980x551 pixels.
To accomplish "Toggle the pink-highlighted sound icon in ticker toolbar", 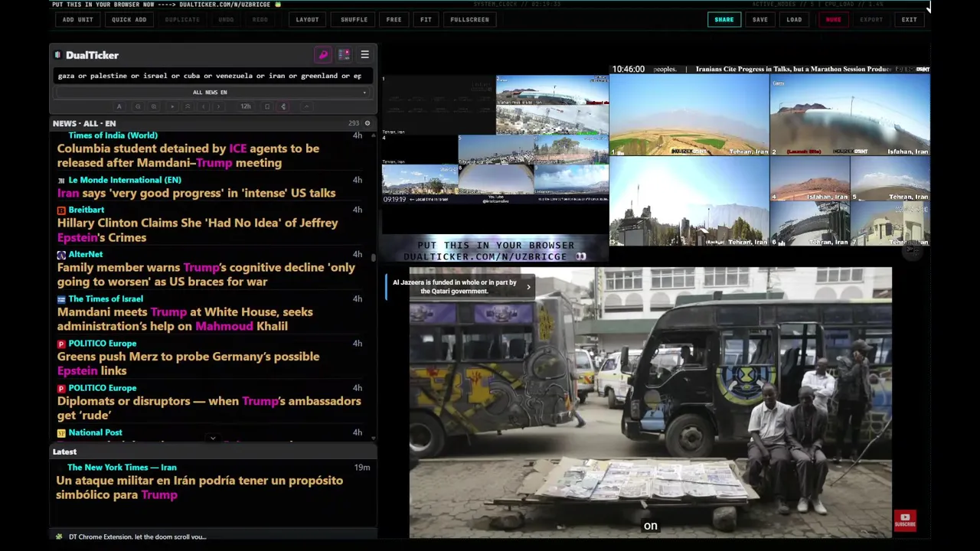I will click(x=283, y=106).
